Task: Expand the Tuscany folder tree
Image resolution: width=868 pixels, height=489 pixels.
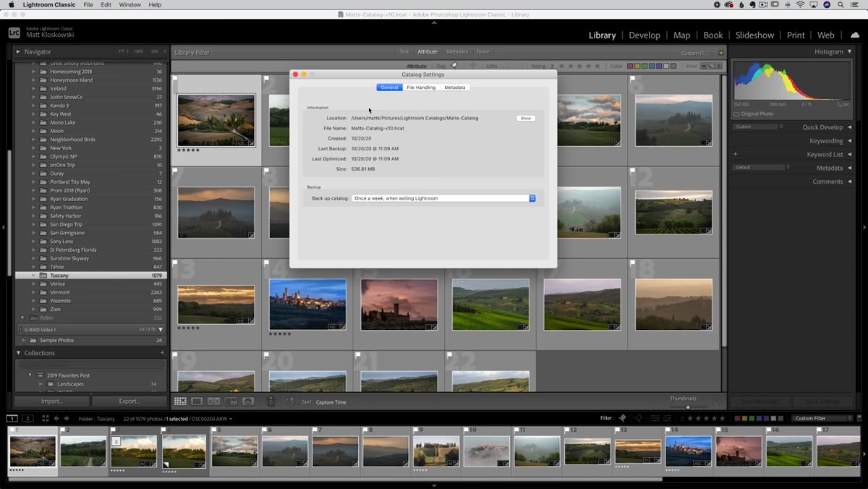Action: (x=33, y=276)
